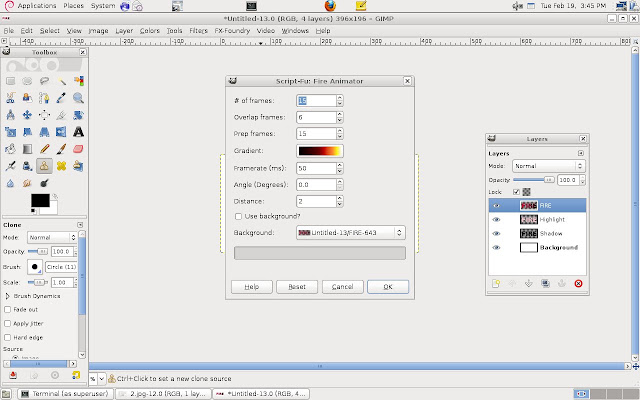640x400 pixels.
Task: Select the Blend gradient tool
Action: (x=27, y=149)
